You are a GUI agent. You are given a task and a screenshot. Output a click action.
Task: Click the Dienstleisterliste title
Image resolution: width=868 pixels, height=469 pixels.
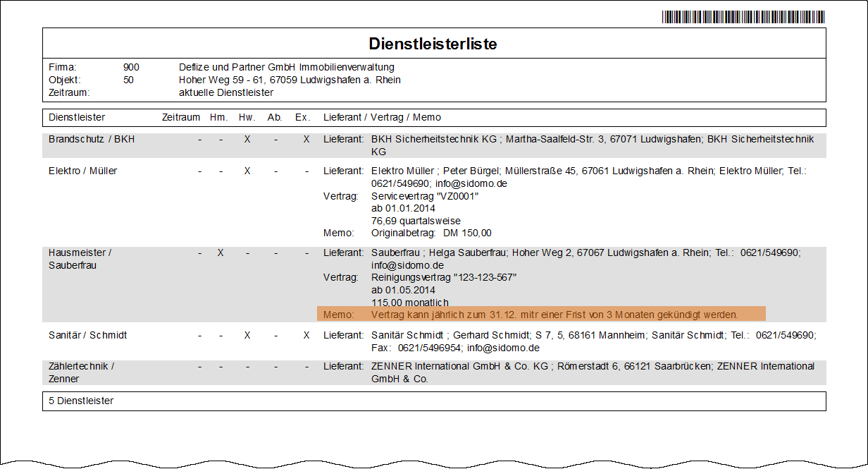[x=433, y=44]
